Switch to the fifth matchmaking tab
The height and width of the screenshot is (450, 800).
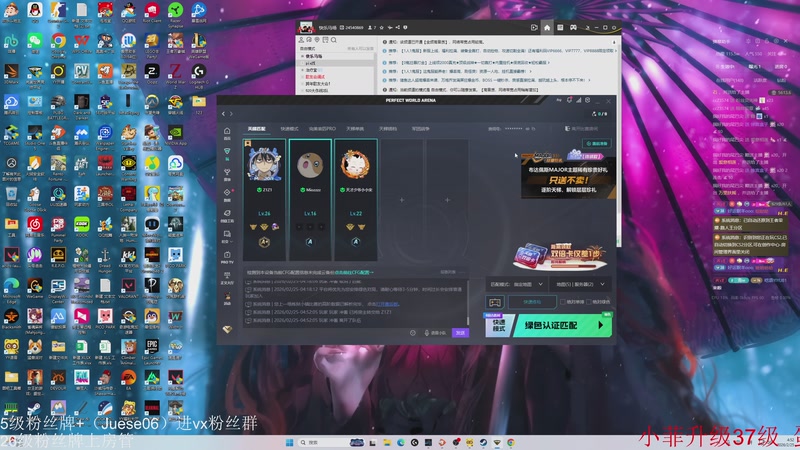point(388,129)
